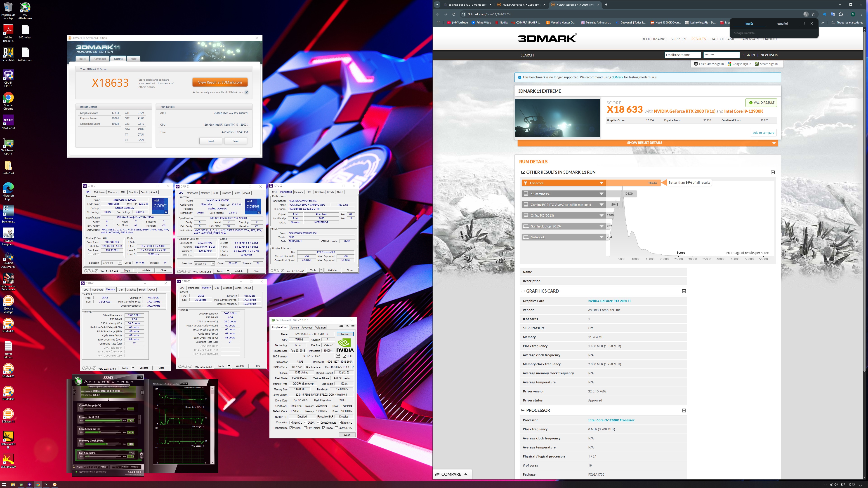Collapse 'Other results in 3DMark 11 run' section toggle
This screenshot has width=868, height=488.
tap(773, 172)
